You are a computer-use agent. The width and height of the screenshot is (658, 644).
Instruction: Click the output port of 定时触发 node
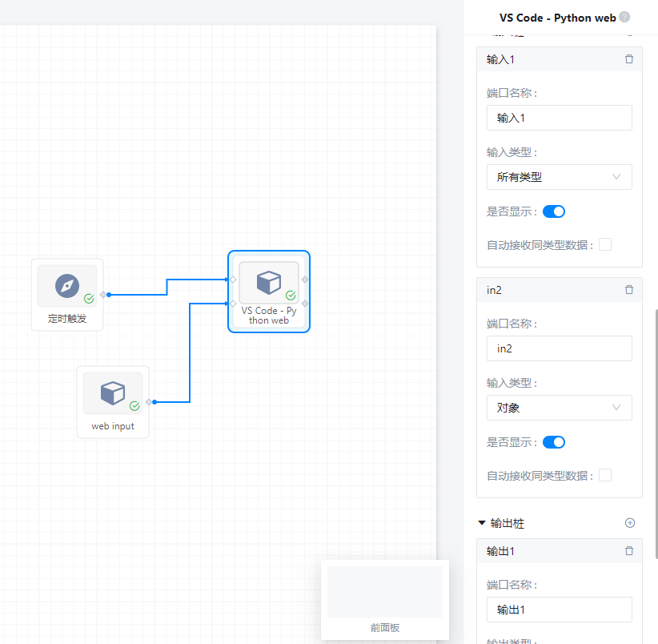(x=104, y=295)
